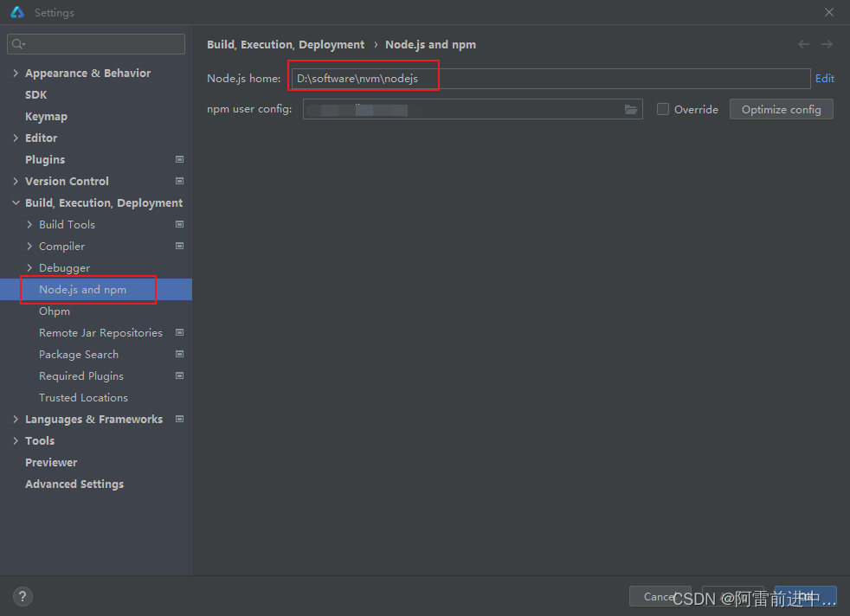Expand the Compiler node
The width and height of the screenshot is (850, 616).
click(29, 246)
